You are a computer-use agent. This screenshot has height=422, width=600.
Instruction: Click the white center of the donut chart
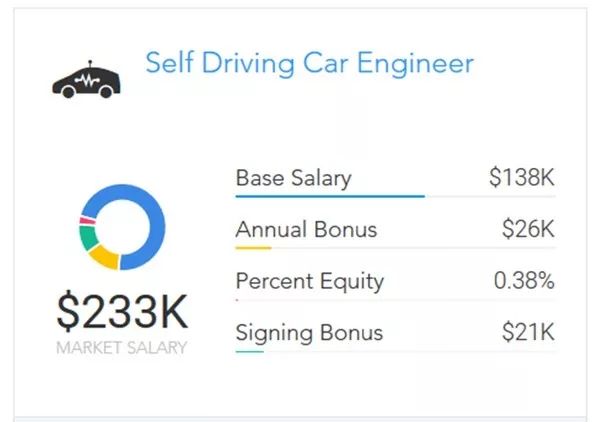pos(121,227)
